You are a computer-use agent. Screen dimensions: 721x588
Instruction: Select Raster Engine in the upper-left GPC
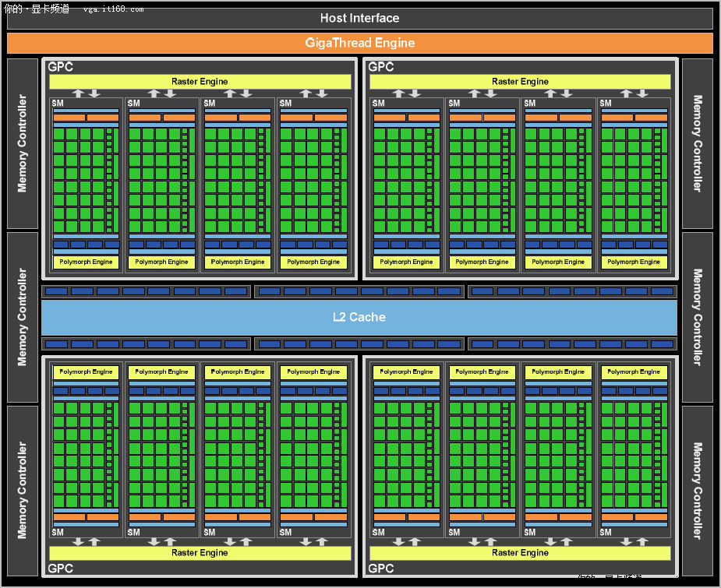200,81
